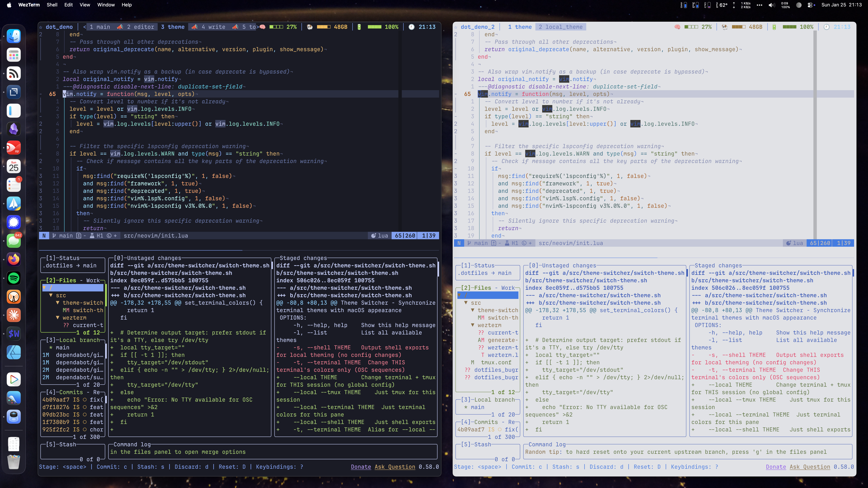868x488 pixels.
Task: Open the Shell menu
Action: pyautogui.click(x=52, y=5)
